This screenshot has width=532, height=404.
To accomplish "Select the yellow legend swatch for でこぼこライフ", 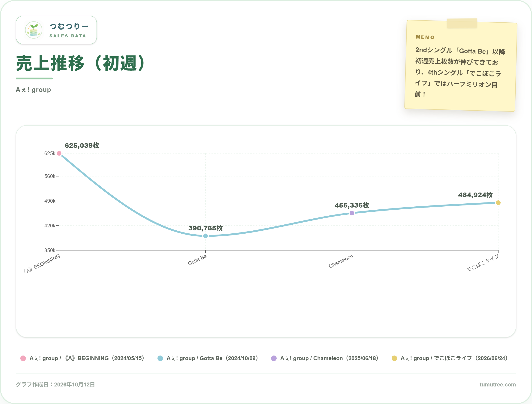I will click(394, 358).
